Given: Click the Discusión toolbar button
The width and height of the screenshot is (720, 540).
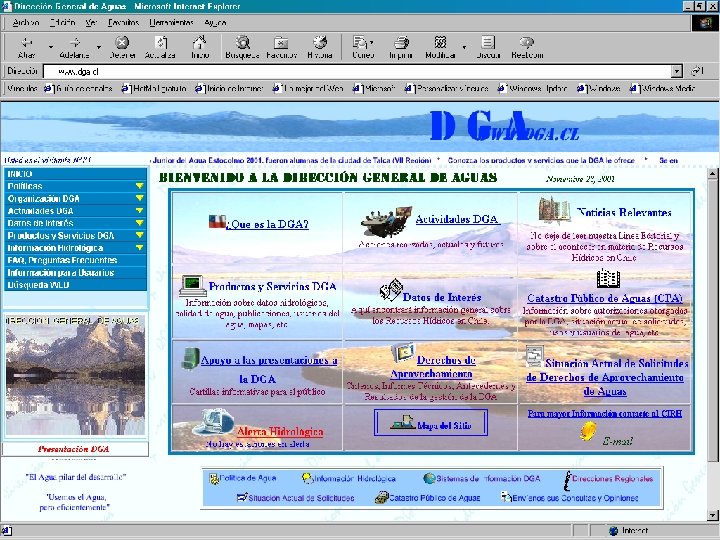Looking at the screenshot, I should pos(488,47).
